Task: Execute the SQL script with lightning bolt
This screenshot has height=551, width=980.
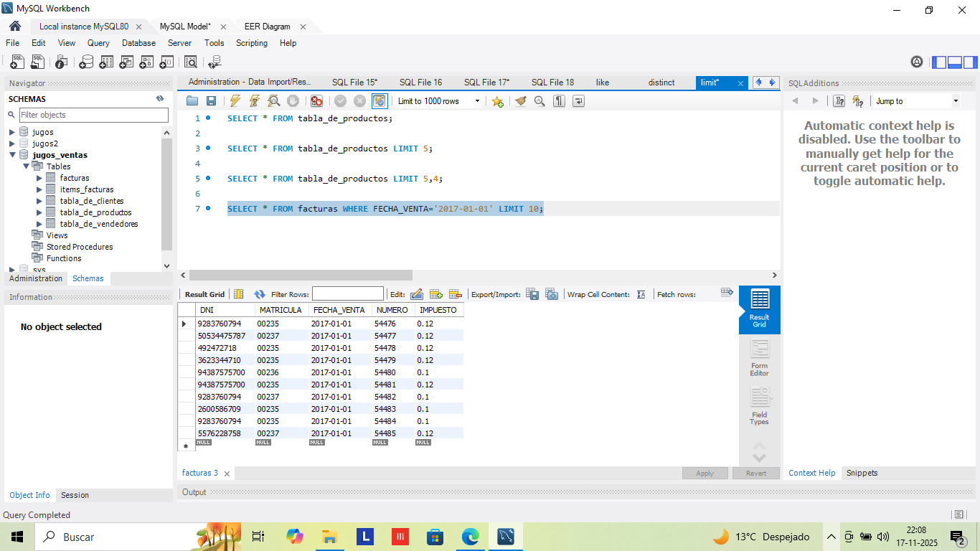Action: (235, 101)
